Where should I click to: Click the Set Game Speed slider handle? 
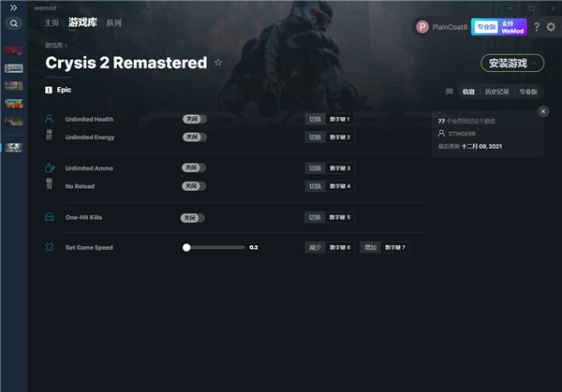click(186, 247)
